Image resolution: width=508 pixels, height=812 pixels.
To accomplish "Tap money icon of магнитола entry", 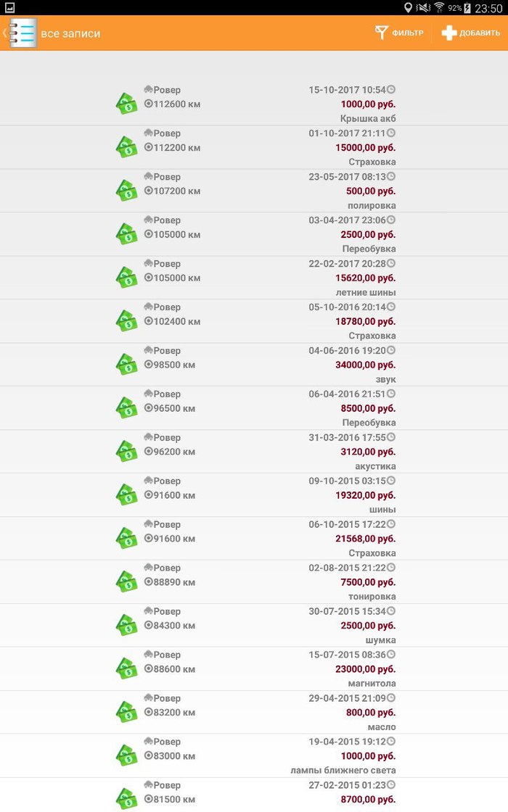I will pos(126,669).
